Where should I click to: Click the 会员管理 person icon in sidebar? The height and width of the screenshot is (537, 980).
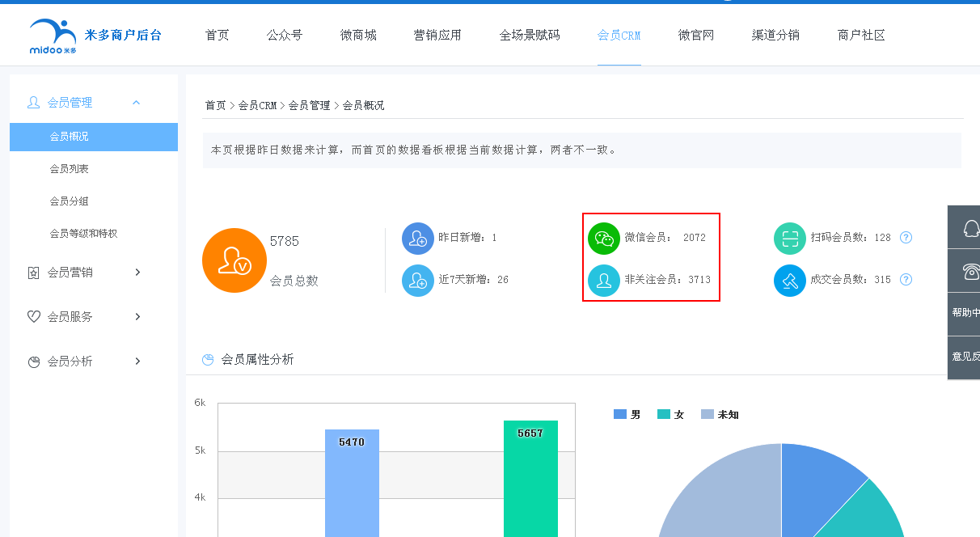[33, 103]
